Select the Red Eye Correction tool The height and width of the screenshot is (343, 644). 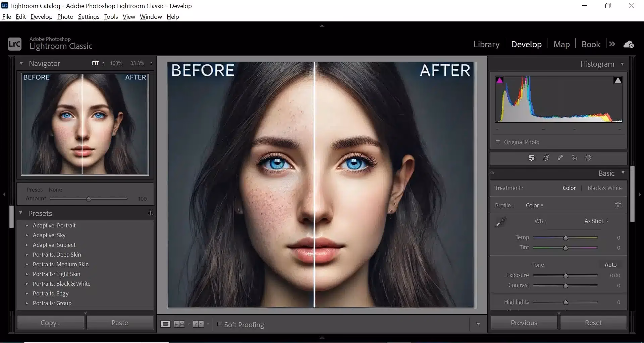click(x=575, y=158)
